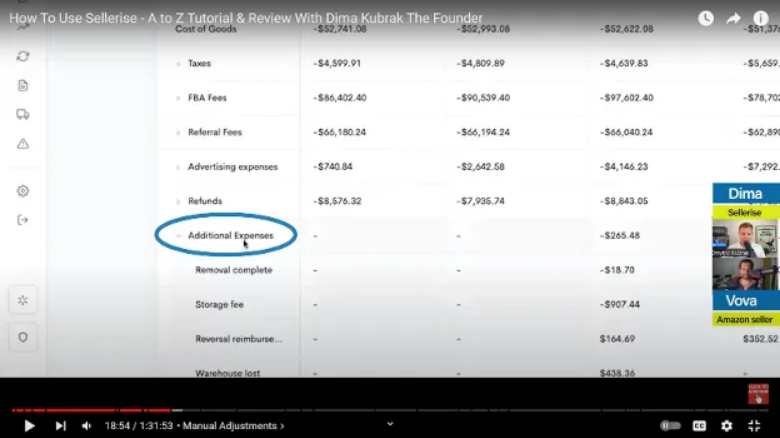The width and height of the screenshot is (780, 438).
Task: Open Watch later clock icon
Action: pos(706,18)
